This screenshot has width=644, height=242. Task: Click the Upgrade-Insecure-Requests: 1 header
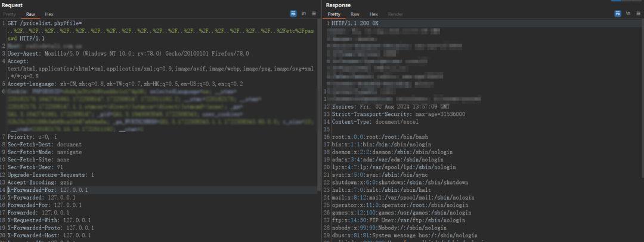(x=51, y=175)
